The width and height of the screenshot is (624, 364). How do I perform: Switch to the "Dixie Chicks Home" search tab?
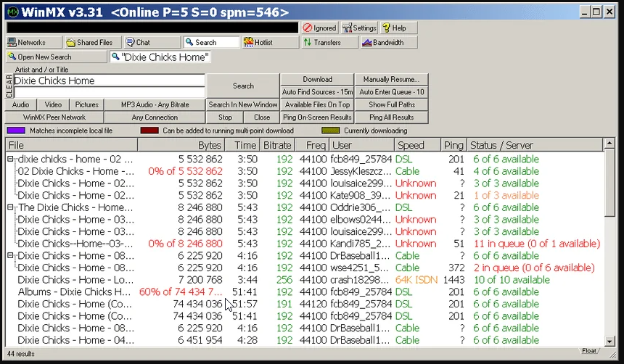[x=159, y=57]
